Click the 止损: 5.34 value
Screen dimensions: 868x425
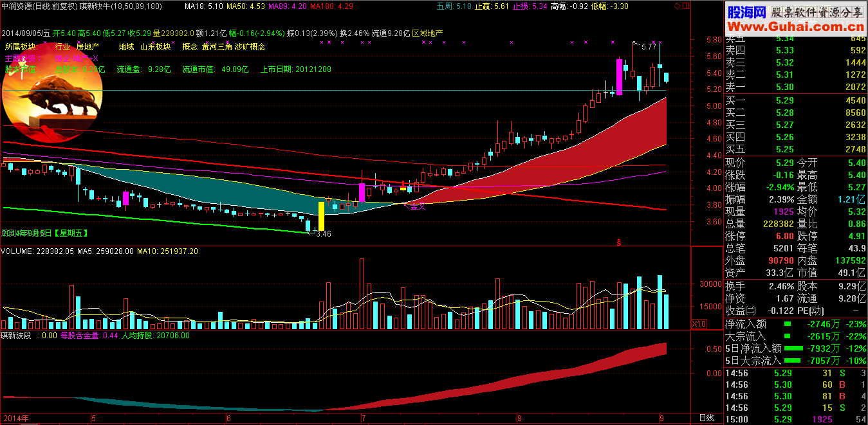[530, 6]
